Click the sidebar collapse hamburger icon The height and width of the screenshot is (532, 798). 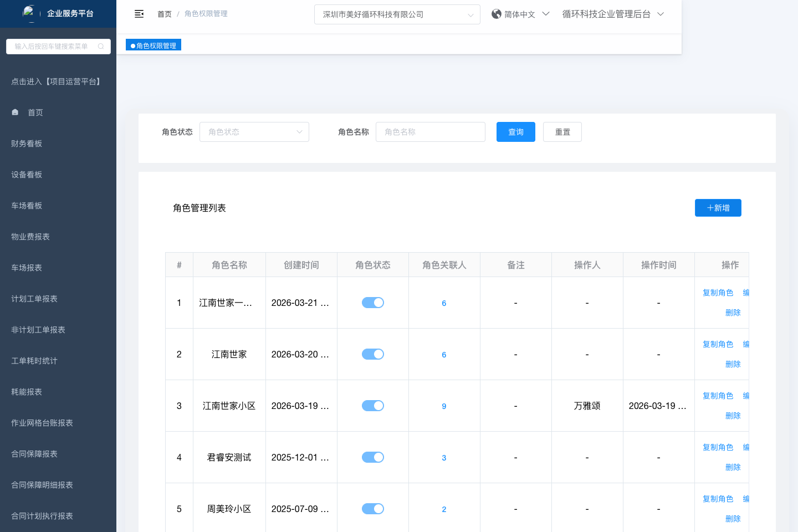tap(139, 14)
